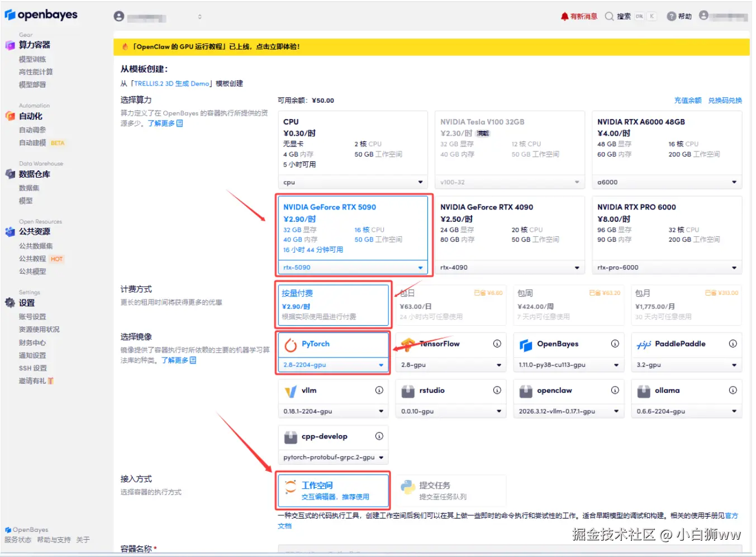Open PyTorch 2.8-2204-gpu version dropdown

(x=334, y=365)
